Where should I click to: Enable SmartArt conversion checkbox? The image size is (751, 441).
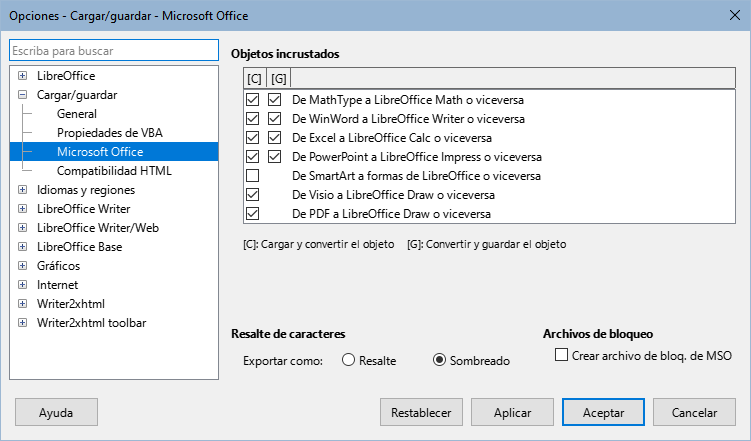pyautogui.click(x=252, y=176)
